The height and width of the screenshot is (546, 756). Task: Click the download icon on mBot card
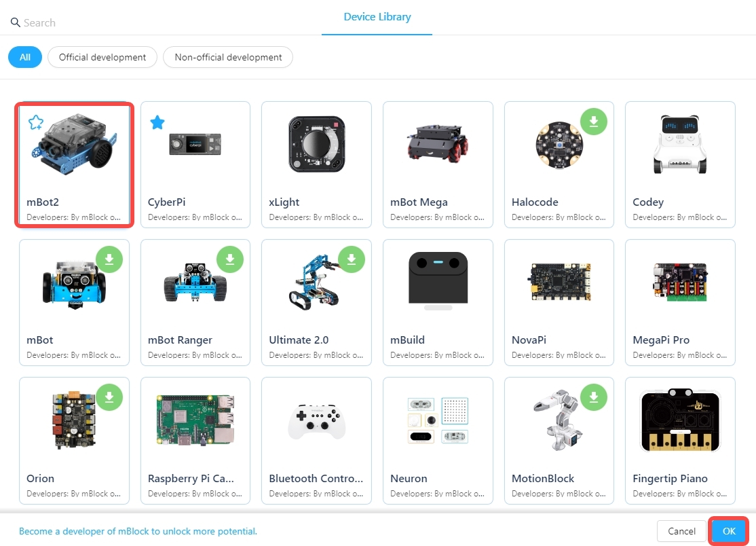[x=109, y=259]
